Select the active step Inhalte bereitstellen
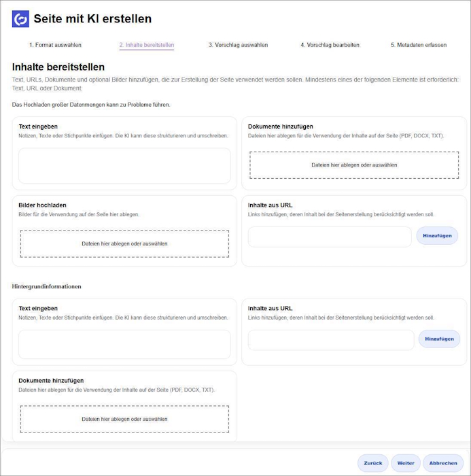Screen dimensions: 471x476 146,45
